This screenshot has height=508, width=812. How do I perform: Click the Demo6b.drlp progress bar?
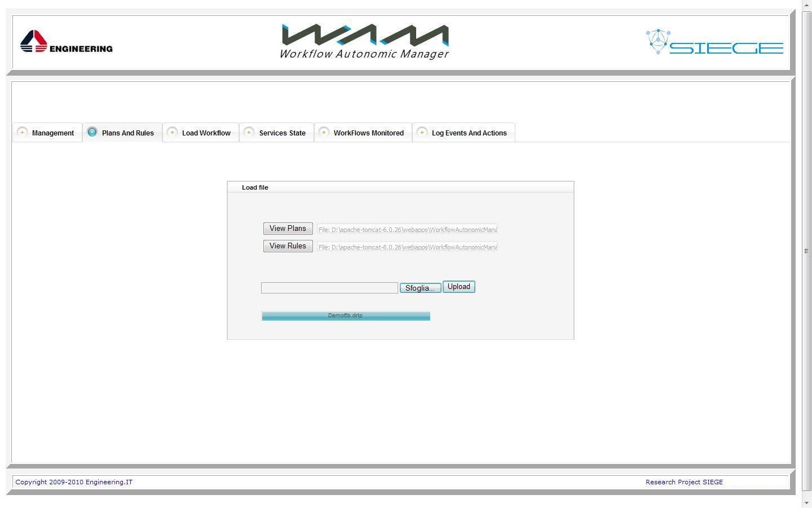point(345,316)
